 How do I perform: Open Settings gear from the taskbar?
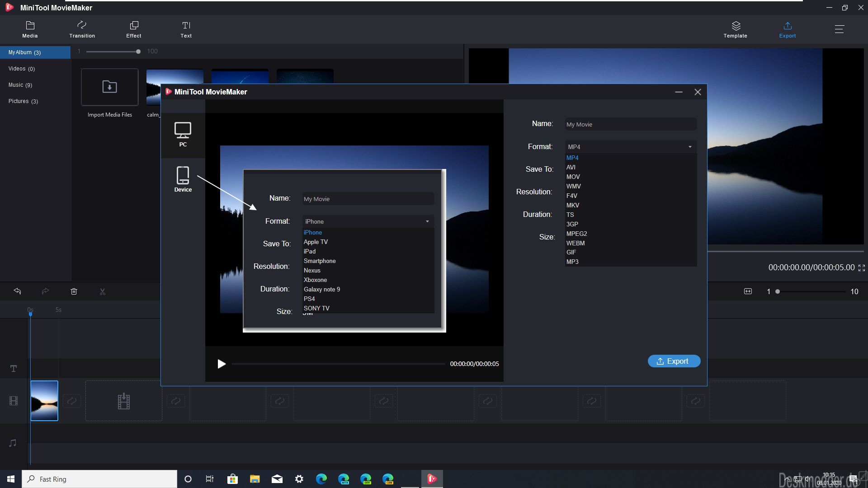299,479
